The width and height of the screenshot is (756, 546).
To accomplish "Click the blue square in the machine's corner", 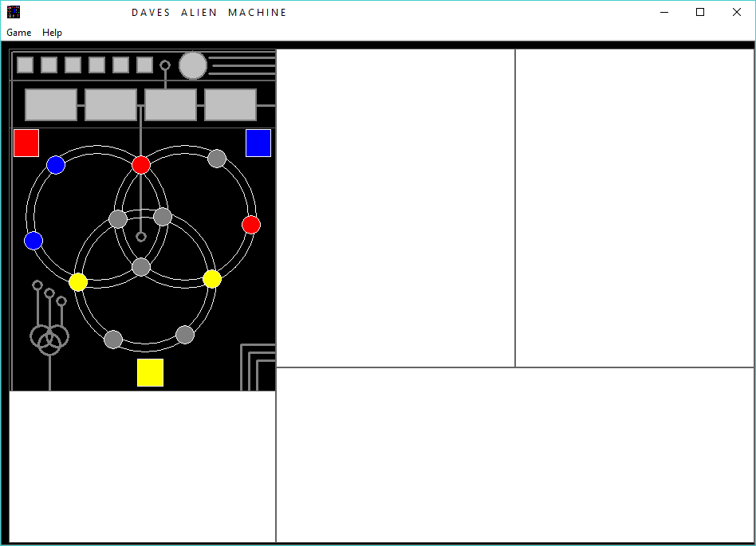I will pyautogui.click(x=258, y=143).
